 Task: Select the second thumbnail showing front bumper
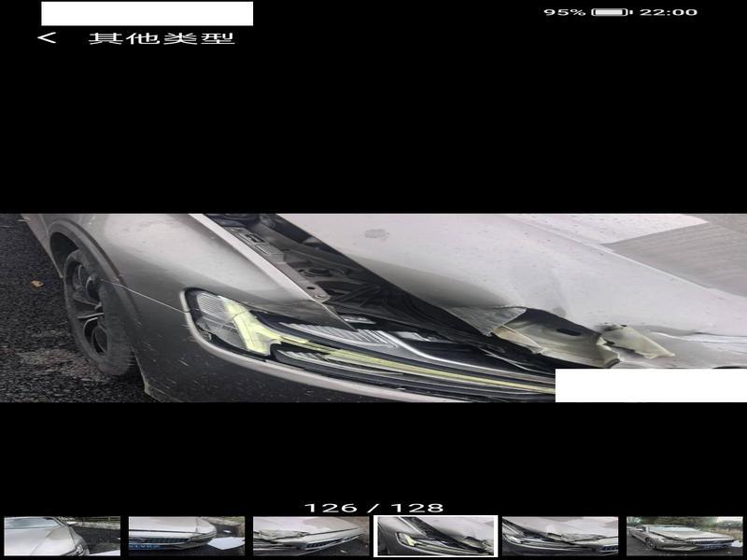click(186, 537)
